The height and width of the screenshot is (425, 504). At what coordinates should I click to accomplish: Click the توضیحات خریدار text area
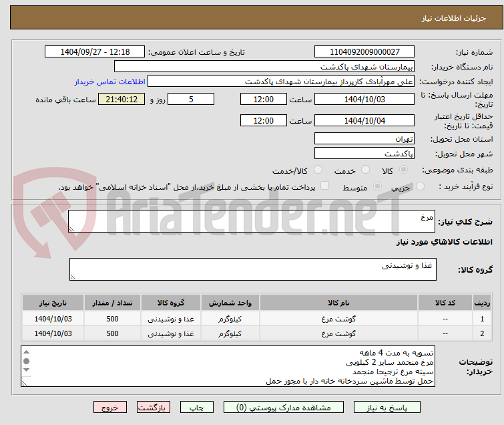(x=228, y=366)
